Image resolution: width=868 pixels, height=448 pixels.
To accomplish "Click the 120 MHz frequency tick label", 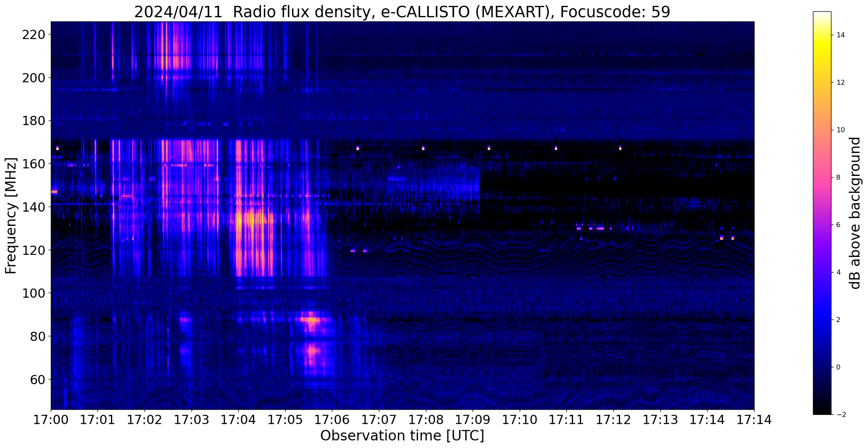I will tap(34, 250).
